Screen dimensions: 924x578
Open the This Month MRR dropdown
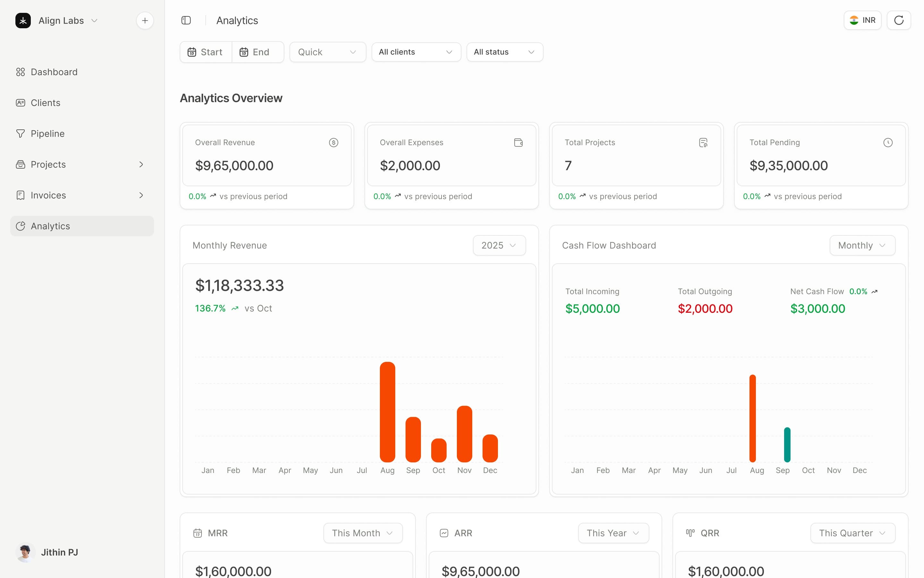363,533
